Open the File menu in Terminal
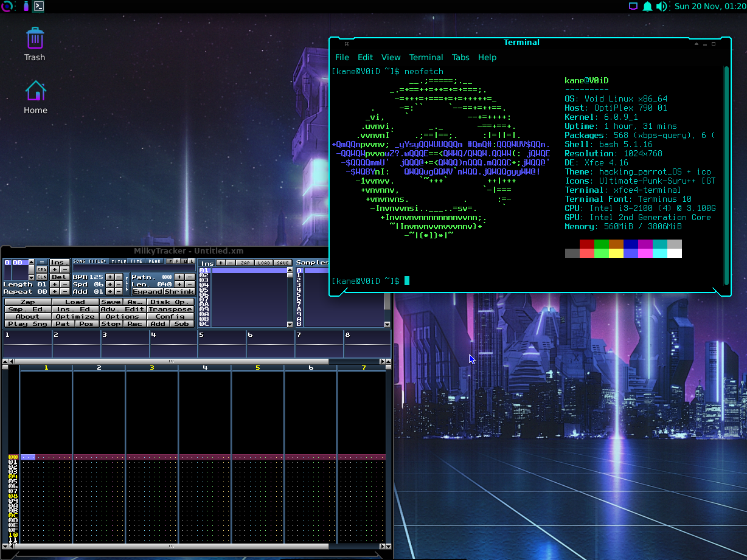 tap(342, 57)
